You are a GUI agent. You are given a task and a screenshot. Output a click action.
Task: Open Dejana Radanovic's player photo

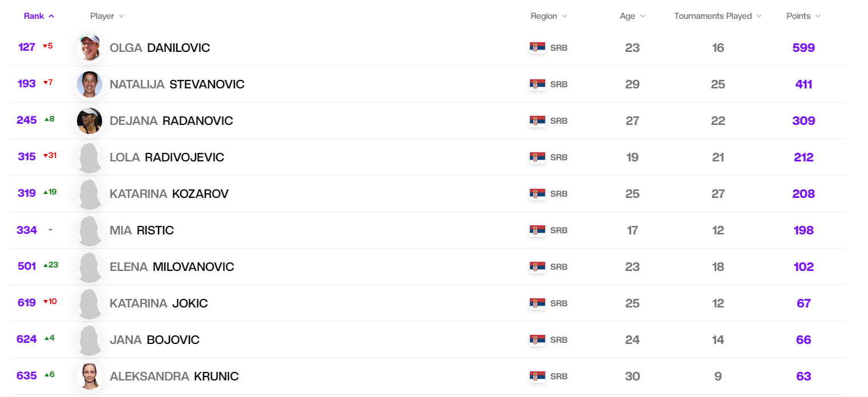click(90, 121)
